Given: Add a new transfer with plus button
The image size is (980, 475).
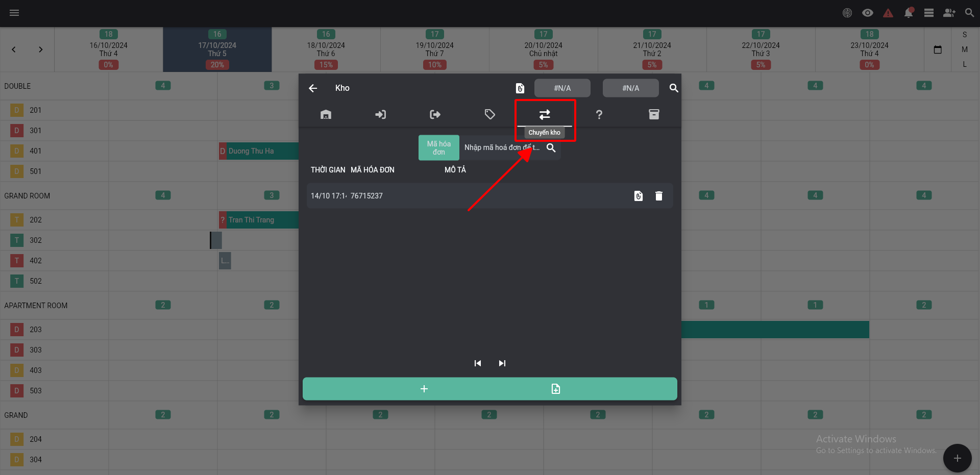Looking at the screenshot, I should click(x=424, y=389).
